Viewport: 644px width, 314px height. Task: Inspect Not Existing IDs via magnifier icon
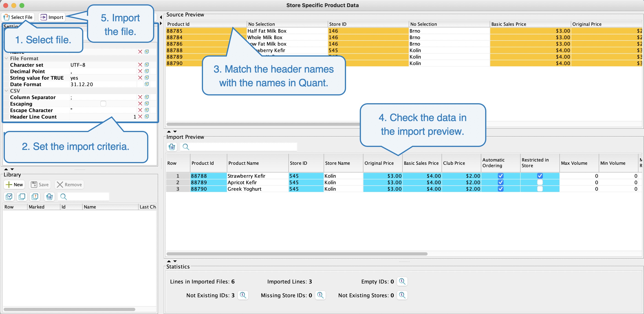243,295
